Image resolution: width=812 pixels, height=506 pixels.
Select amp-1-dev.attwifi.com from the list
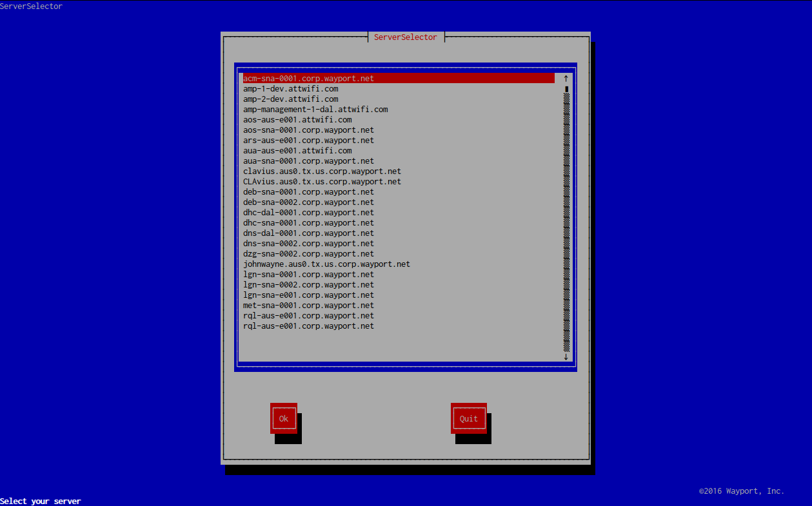point(290,89)
